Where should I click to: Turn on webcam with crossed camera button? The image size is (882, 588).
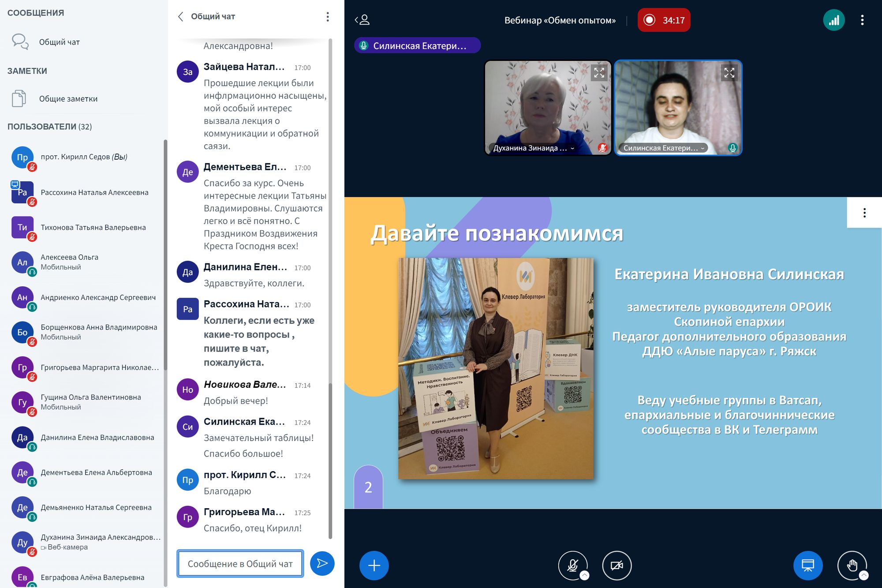click(617, 565)
